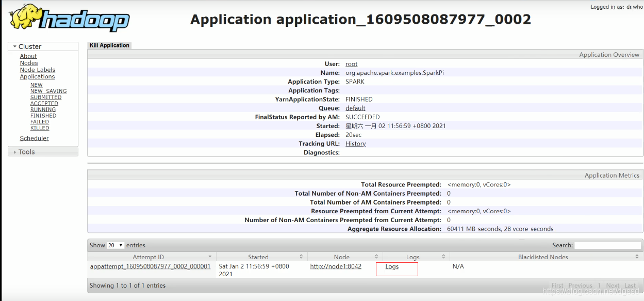Click the FINISHED YarnApplicationState value
The image size is (644, 301).
coord(359,100)
